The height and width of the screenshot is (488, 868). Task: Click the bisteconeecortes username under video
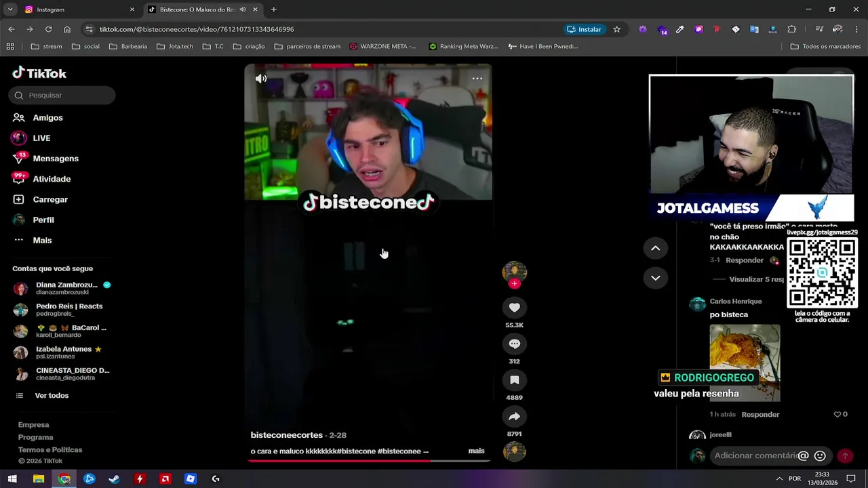pyautogui.click(x=287, y=435)
